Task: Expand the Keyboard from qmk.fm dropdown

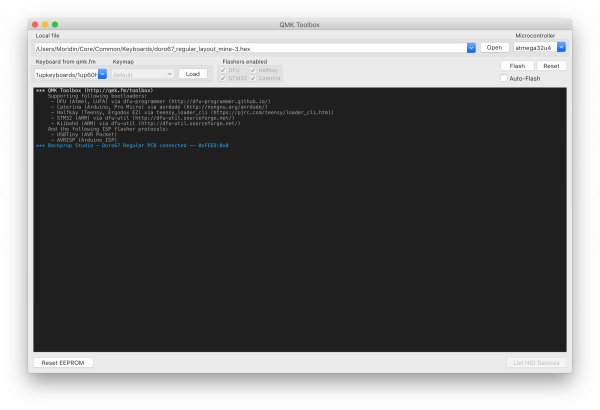Action: coord(102,74)
